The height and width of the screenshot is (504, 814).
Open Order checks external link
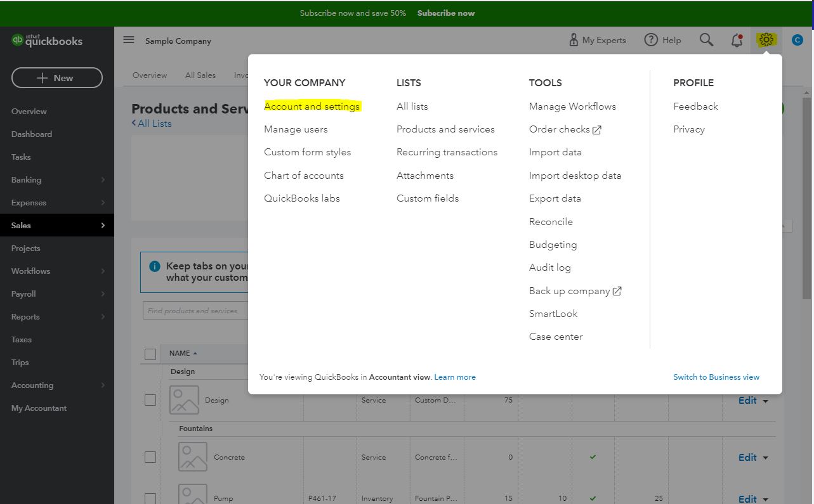tap(565, 129)
